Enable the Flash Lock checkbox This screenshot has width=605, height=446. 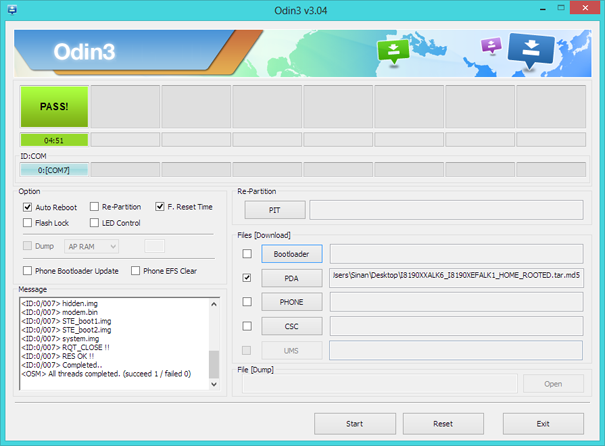[27, 223]
